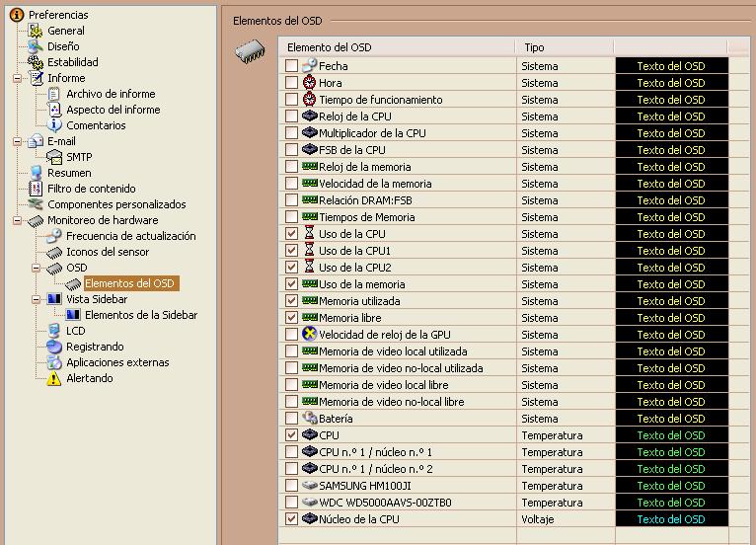This screenshot has height=545, width=756.
Task: Select the Reloj de la CPU row text
Action: point(355,117)
